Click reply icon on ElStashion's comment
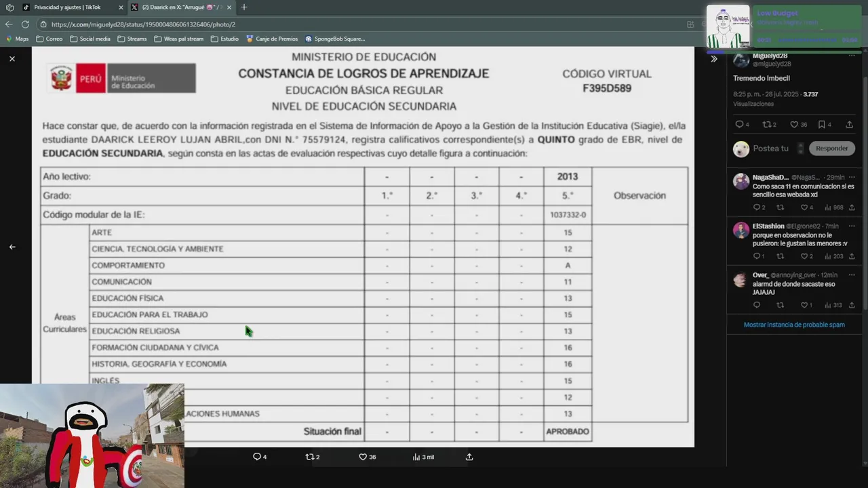The image size is (868, 488). [757, 256]
